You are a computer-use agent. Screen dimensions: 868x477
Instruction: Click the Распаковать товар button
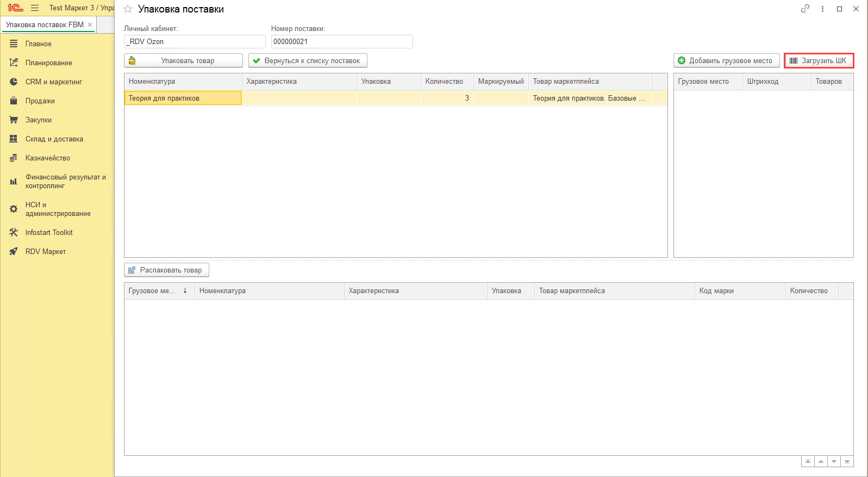(x=166, y=270)
